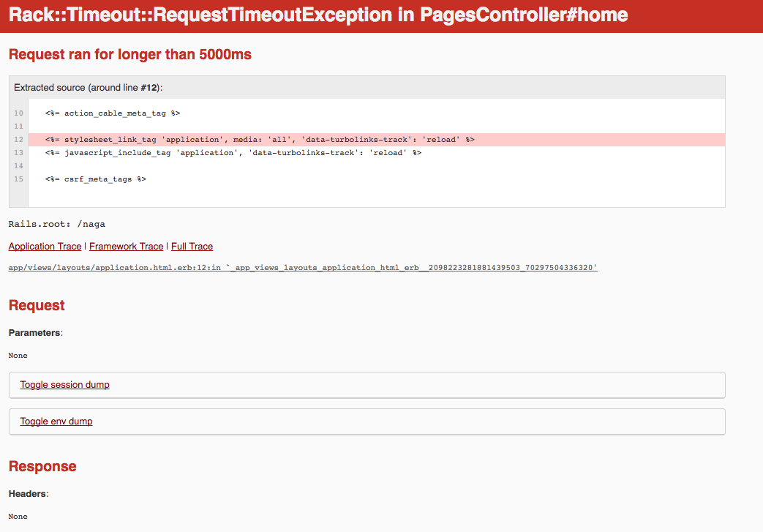Click the Request section heading
Viewport: 763px width, 532px height.
pos(37,306)
